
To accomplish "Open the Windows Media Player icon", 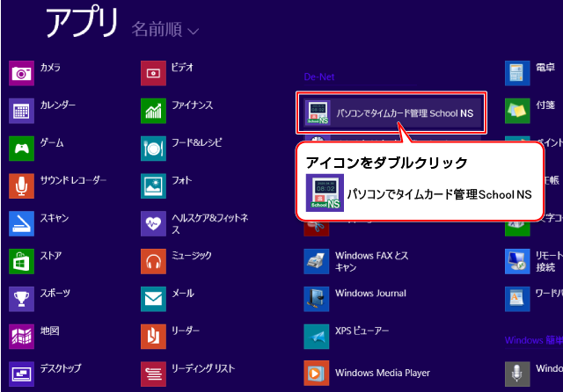I will click(x=317, y=373).
